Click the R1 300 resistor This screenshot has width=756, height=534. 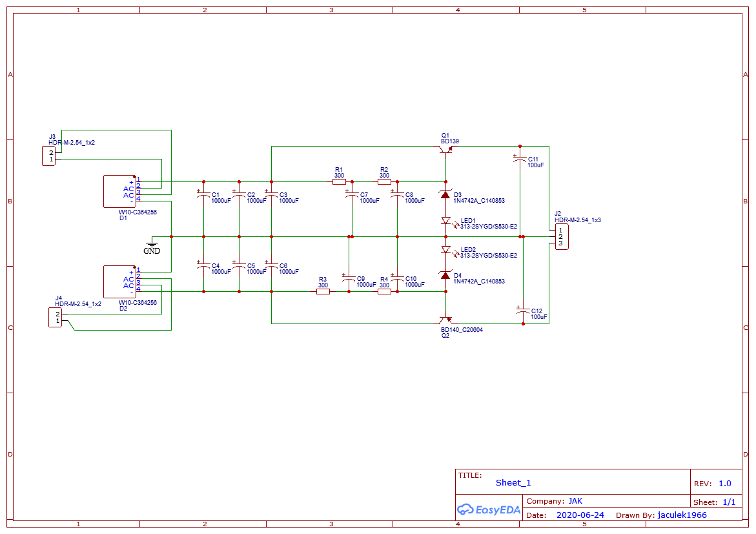pos(339,182)
